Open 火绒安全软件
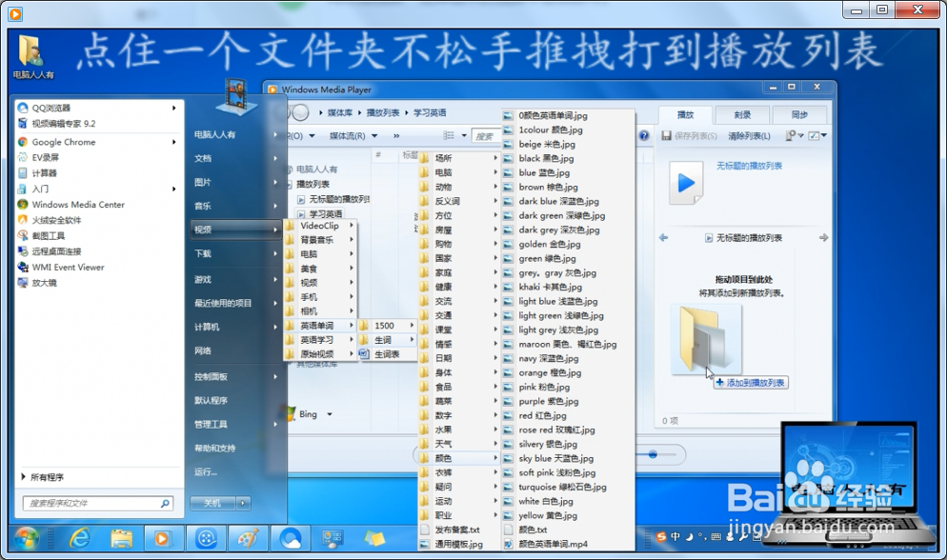 [x=56, y=220]
